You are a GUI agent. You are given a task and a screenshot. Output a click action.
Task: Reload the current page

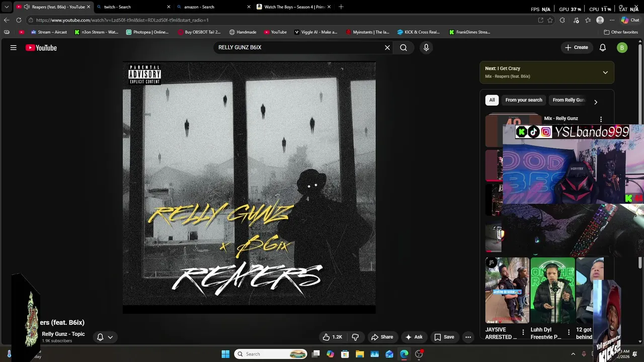click(x=19, y=20)
